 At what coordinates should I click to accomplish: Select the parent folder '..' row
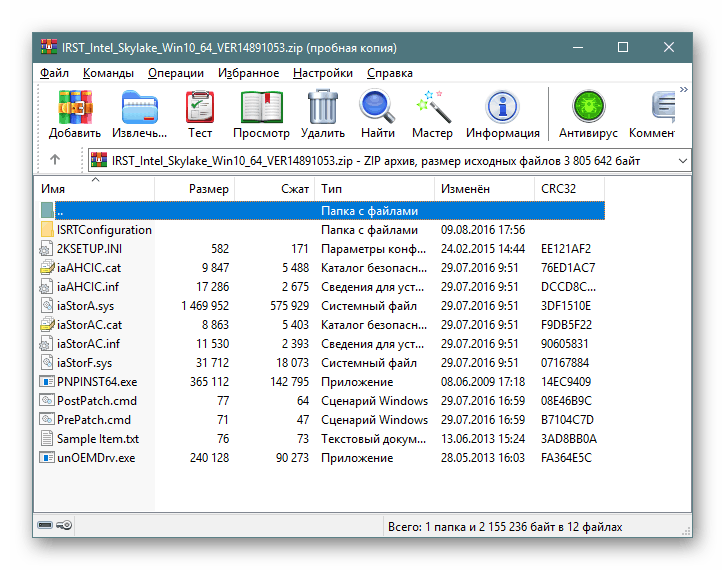[322, 211]
